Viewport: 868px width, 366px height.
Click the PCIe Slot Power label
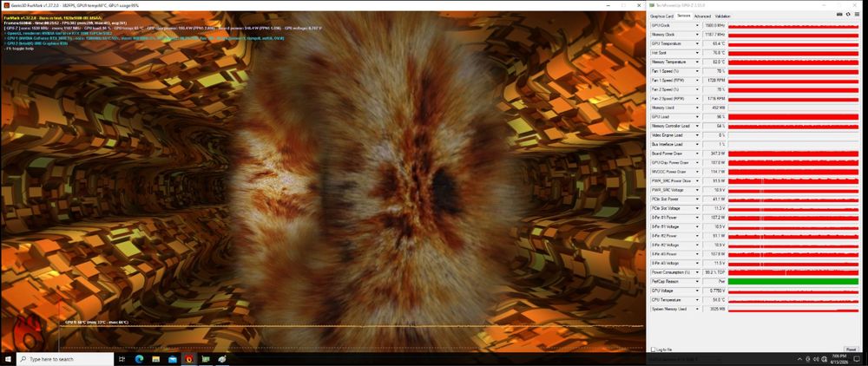(x=665, y=199)
